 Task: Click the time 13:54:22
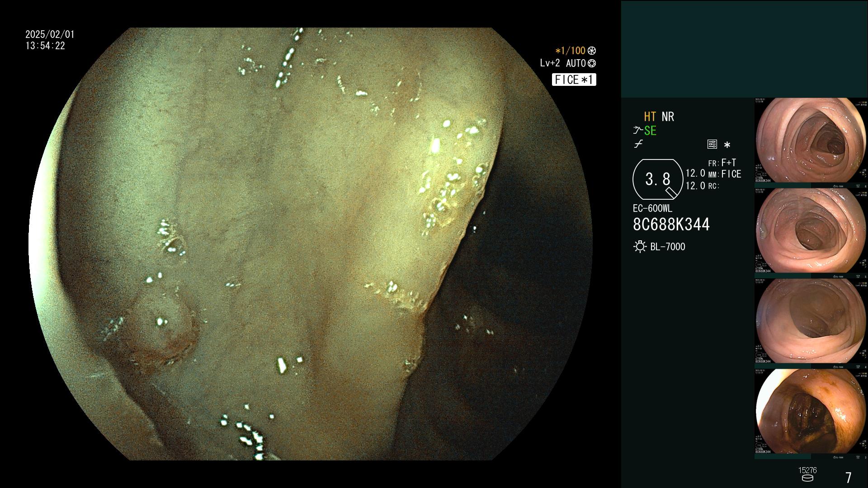click(x=45, y=46)
